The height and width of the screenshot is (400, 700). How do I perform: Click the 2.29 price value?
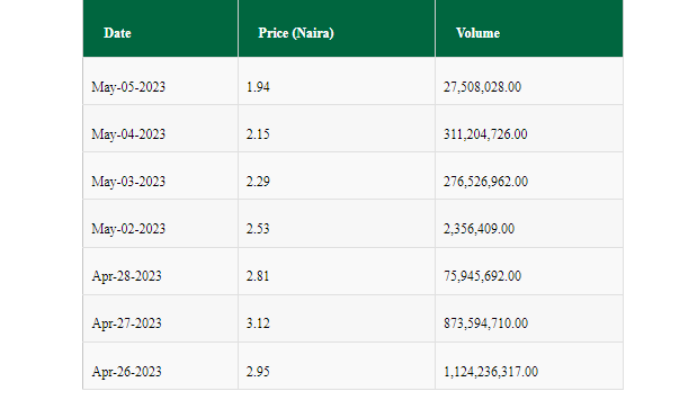tap(258, 182)
